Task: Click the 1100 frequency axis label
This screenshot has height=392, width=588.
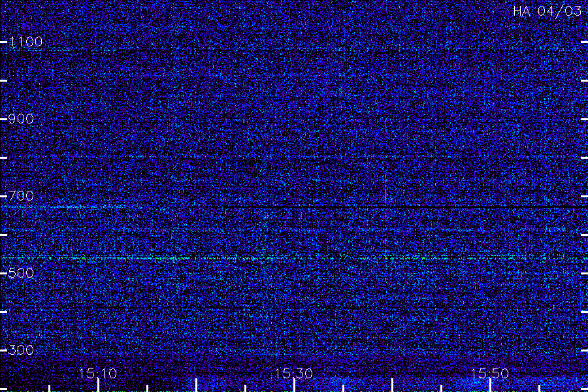Action: tap(25, 42)
